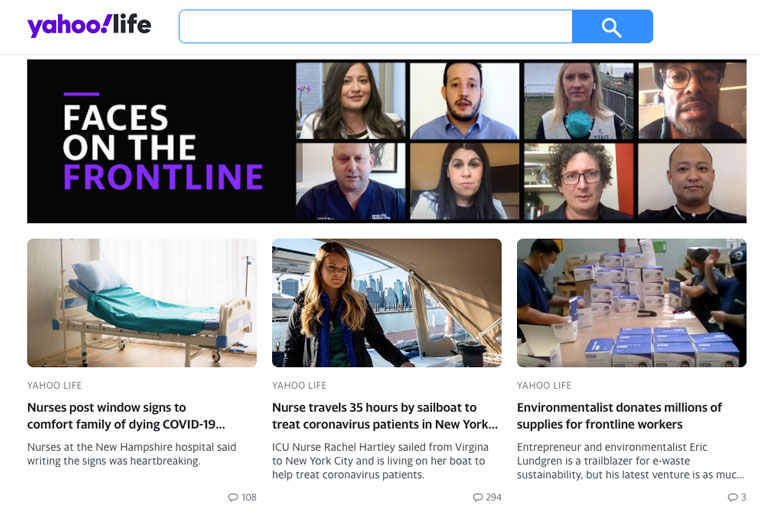Open comments icon on sailboat nurse article
760x514 pixels.
[477, 497]
